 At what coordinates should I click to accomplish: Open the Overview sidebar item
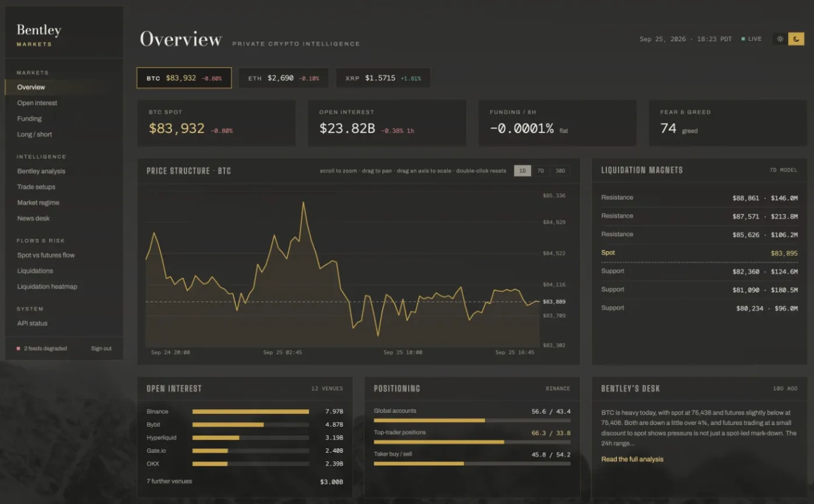click(64, 87)
